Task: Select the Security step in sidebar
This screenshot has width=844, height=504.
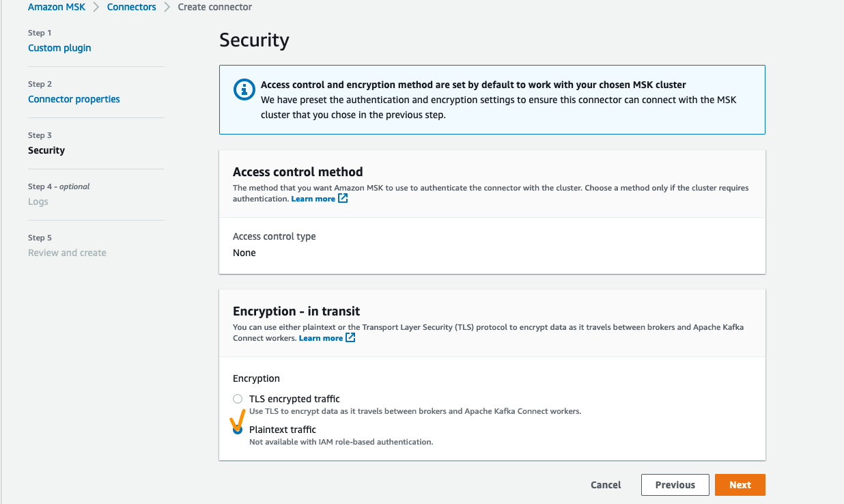Action: click(46, 150)
